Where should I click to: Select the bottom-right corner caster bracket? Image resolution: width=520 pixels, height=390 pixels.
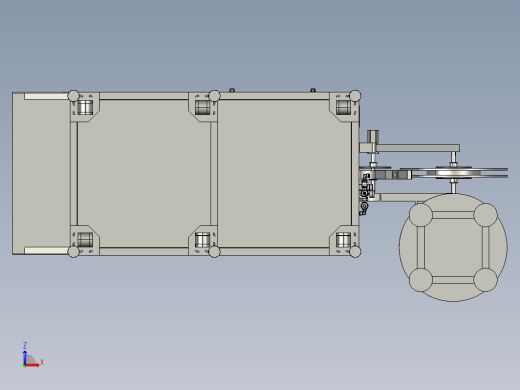click(x=344, y=240)
